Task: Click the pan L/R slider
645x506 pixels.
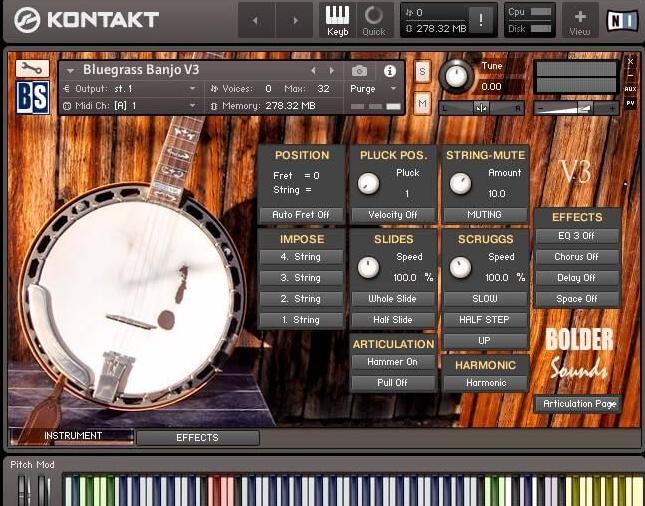Action: tap(481, 109)
